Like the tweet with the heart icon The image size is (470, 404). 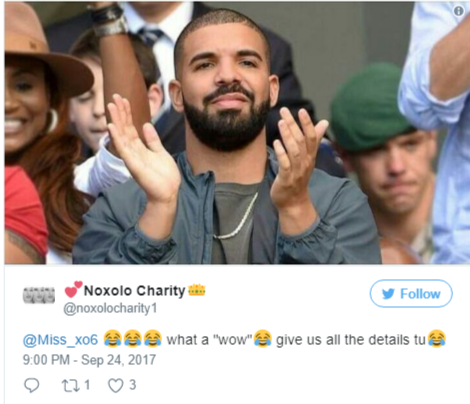pos(116,385)
